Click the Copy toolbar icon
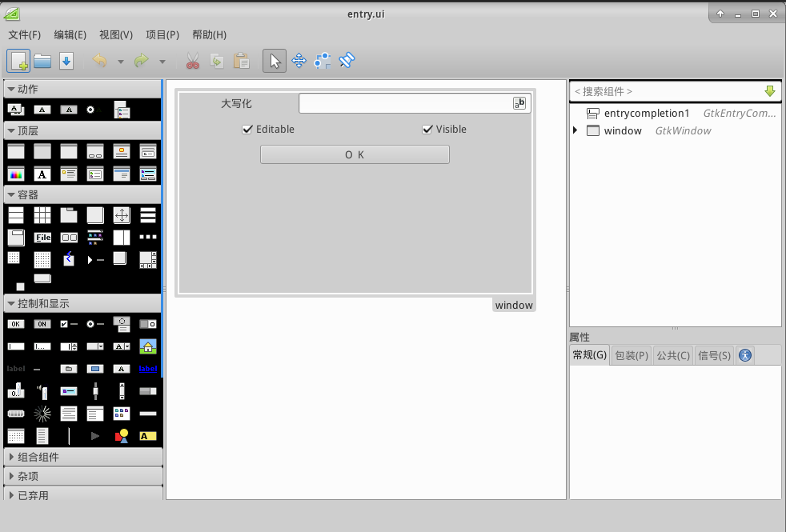The width and height of the screenshot is (786, 532). [217, 61]
